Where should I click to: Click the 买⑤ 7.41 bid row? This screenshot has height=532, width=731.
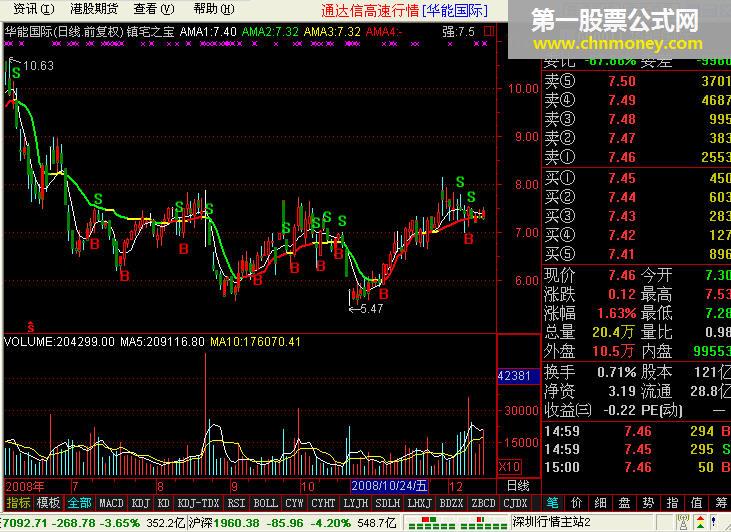click(x=637, y=254)
